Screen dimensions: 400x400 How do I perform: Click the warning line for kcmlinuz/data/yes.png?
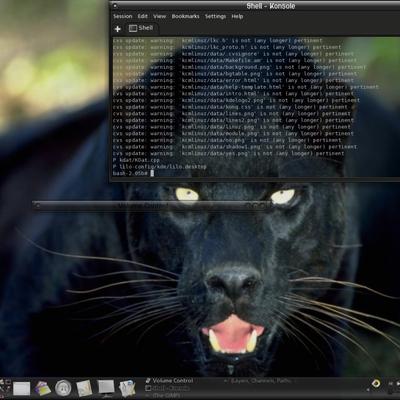click(228, 154)
